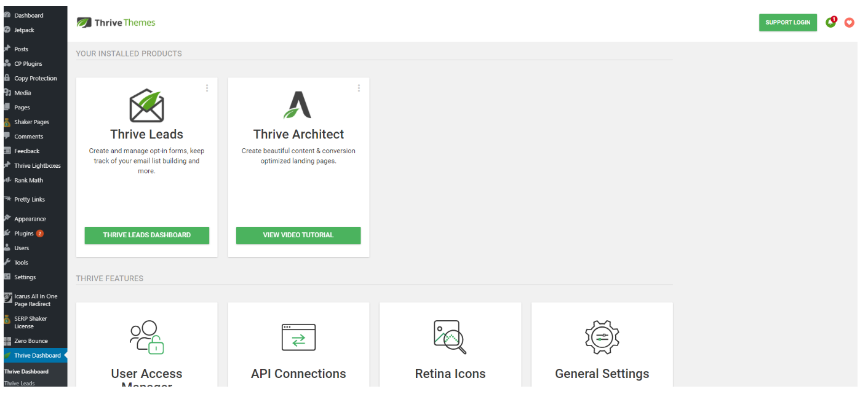Click the Users icon in sidebar

click(x=7, y=248)
